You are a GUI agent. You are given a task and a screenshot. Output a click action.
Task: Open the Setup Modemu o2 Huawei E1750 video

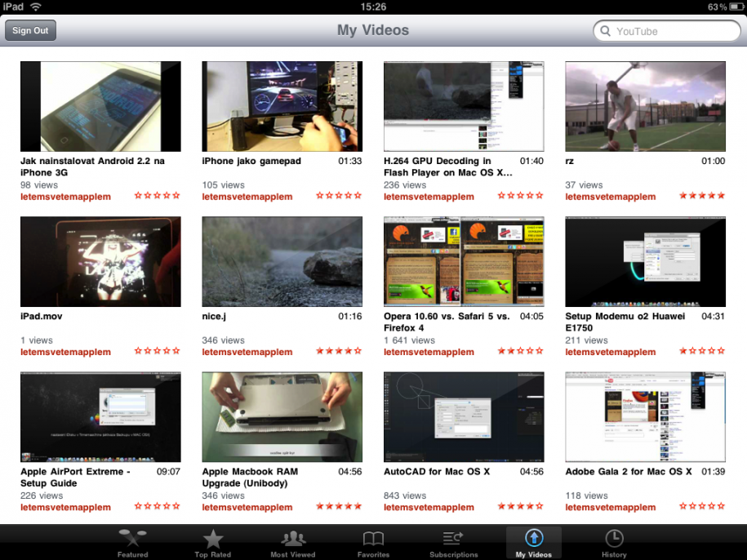(645, 261)
